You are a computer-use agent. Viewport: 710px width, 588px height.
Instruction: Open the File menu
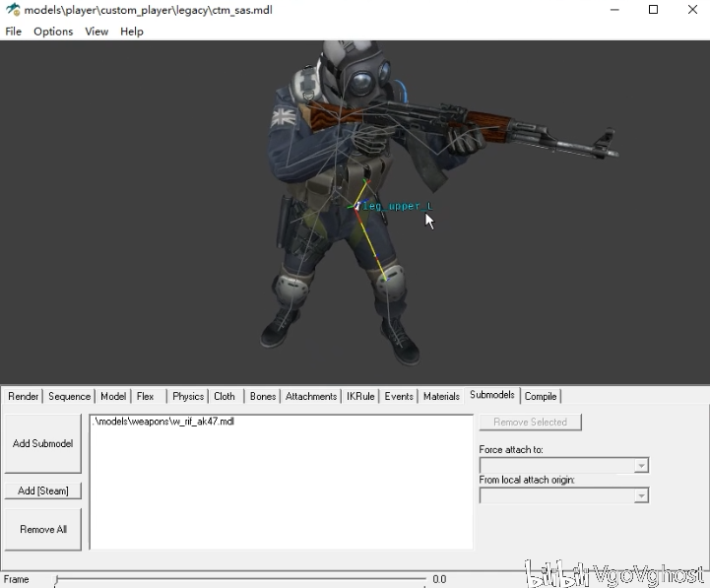[x=13, y=32]
